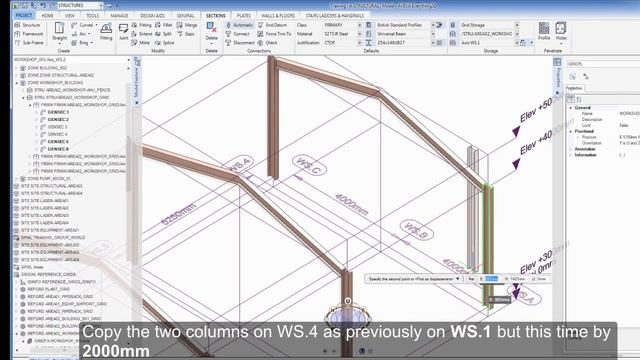
Task: Click the Profile penetrate tool
Action: click(544, 31)
